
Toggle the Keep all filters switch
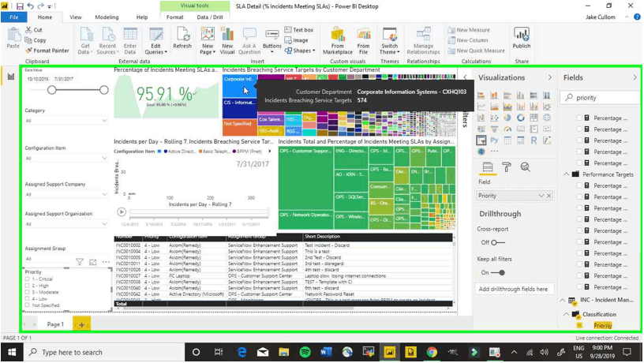coord(498,273)
